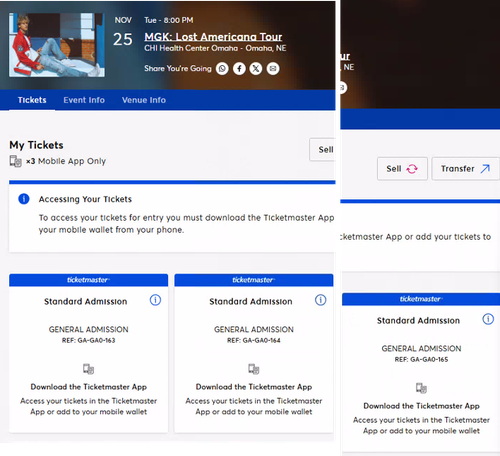Image resolution: width=500 pixels, height=456 pixels.
Task: Click ticketmaster logo on ticket GA-GA0-165
Action: 421,299
